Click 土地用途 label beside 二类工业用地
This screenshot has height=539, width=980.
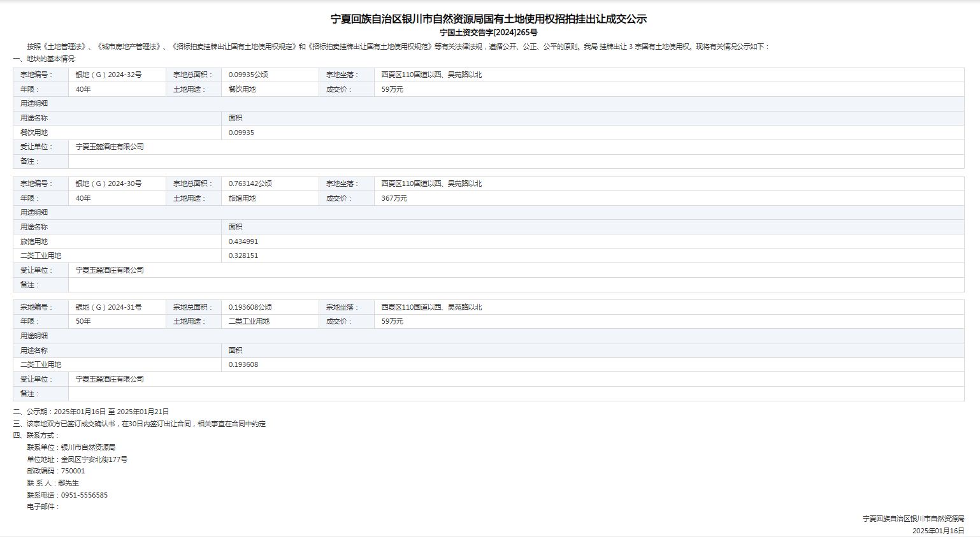(189, 321)
